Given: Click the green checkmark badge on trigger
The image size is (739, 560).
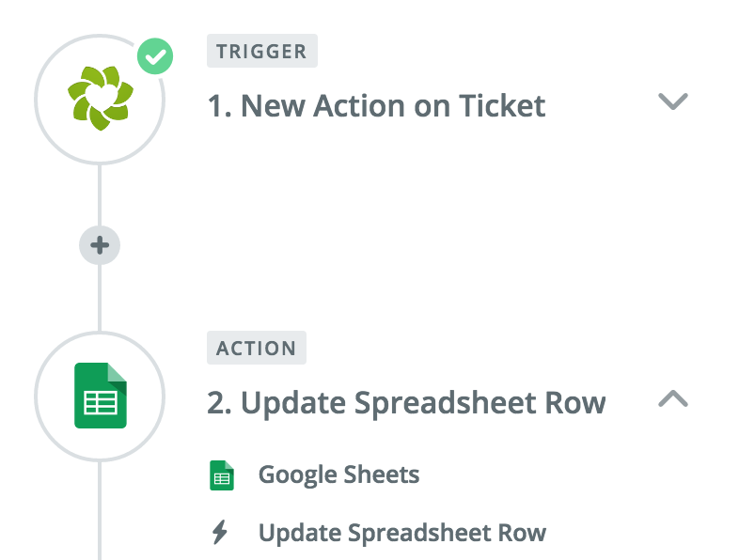Looking at the screenshot, I should 155,56.
